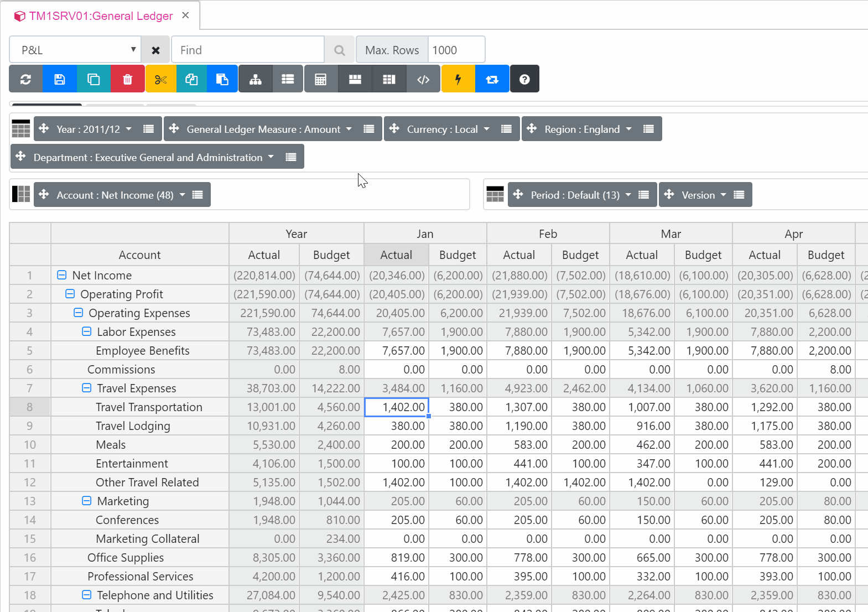Open the P&L view dropdown

(75, 50)
